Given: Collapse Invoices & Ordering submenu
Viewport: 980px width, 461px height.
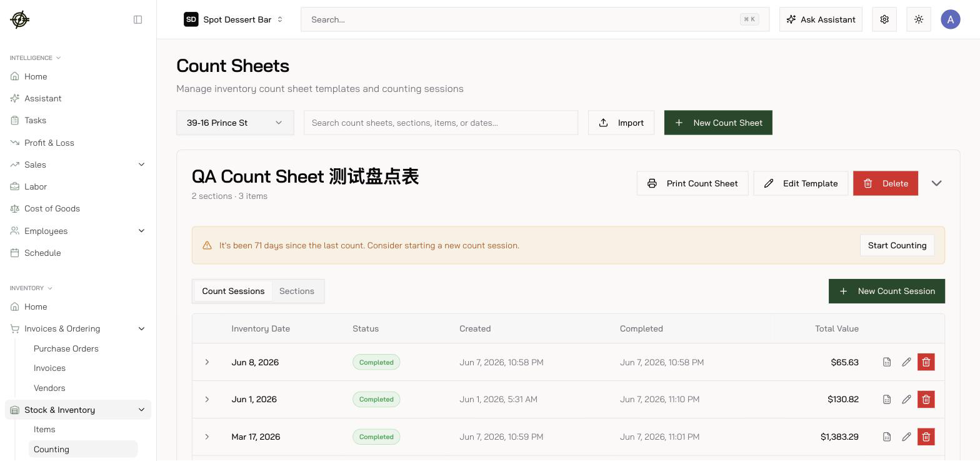Looking at the screenshot, I should click(x=141, y=328).
